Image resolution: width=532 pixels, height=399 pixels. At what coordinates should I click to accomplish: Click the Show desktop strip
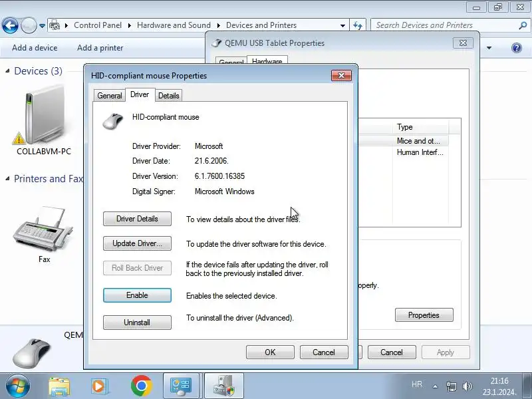527,386
